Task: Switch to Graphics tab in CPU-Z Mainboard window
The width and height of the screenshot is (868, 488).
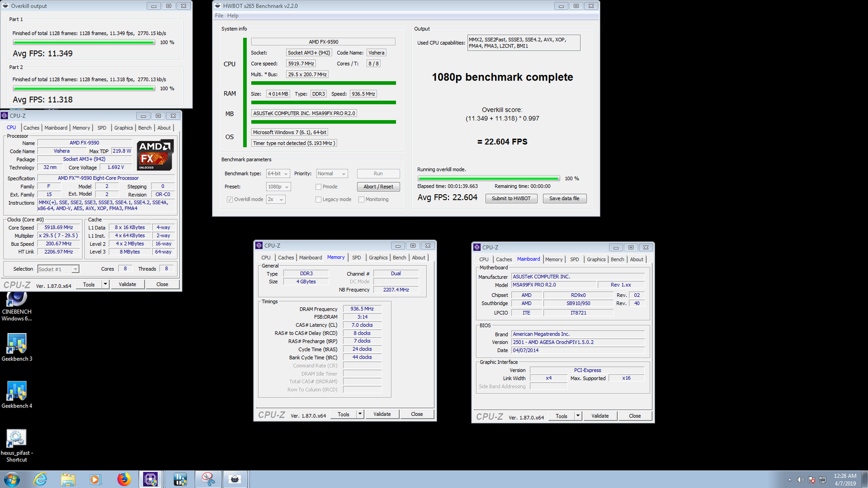Action: pyautogui.click(x=596, y=259)
